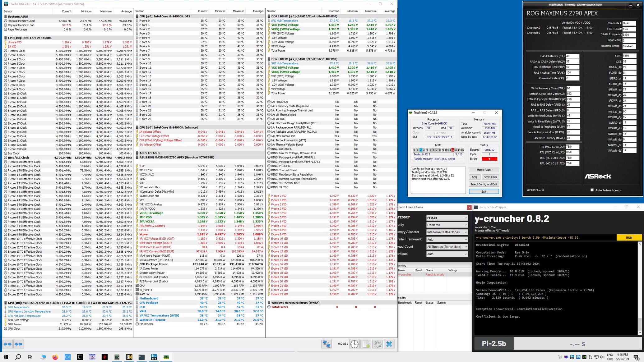The height and width of the screenshot is (362, 644).
Task: Click Benchmark column header in results list
Action: (x=405, y=303)
